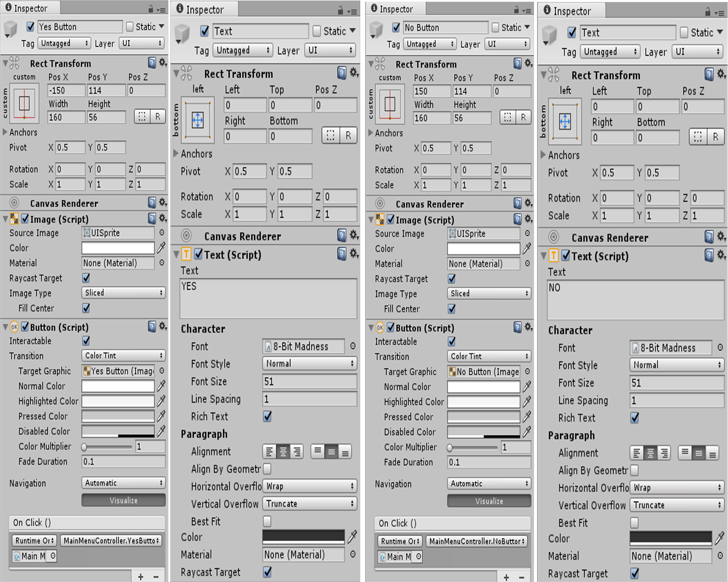Disable Image (Script) component in No Button inspector
The width and height of the screenshot is (728, 582).
point(391,220)
